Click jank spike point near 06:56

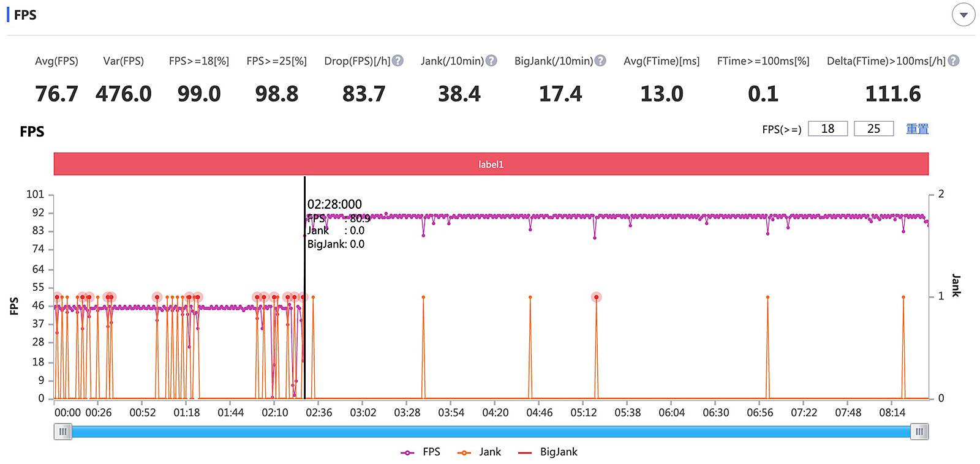pos(767,297)
